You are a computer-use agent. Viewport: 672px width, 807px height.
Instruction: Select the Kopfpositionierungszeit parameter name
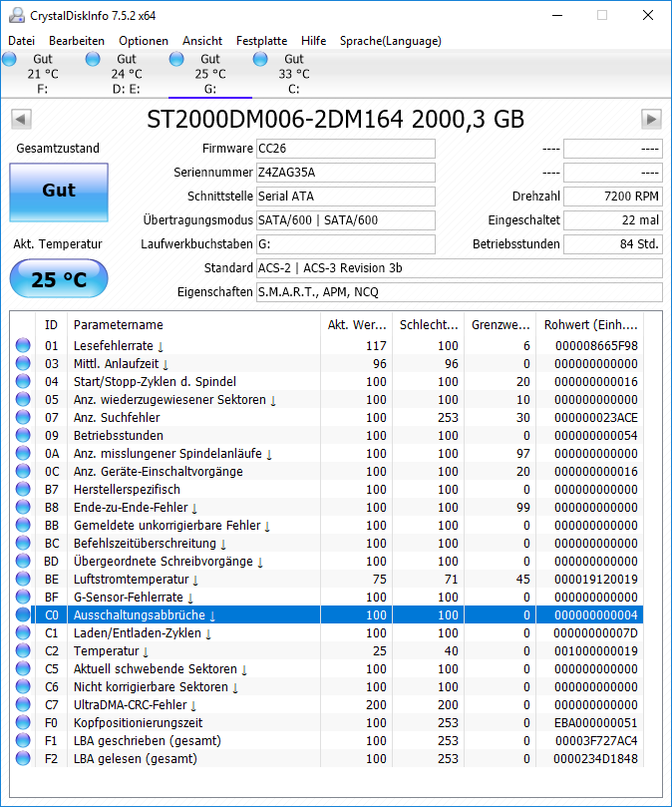(x=139, y=722)
